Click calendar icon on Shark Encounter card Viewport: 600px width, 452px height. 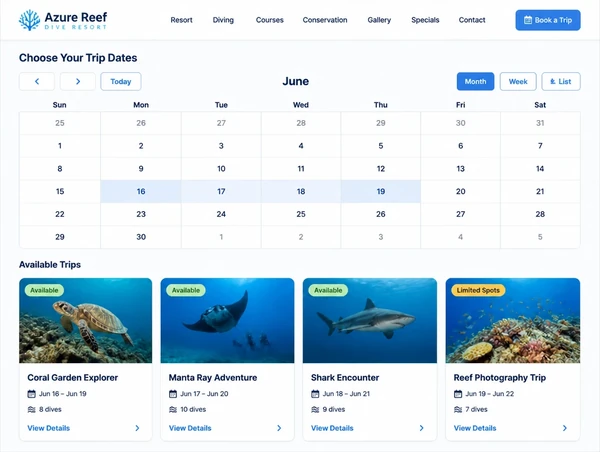click(315, 394)
